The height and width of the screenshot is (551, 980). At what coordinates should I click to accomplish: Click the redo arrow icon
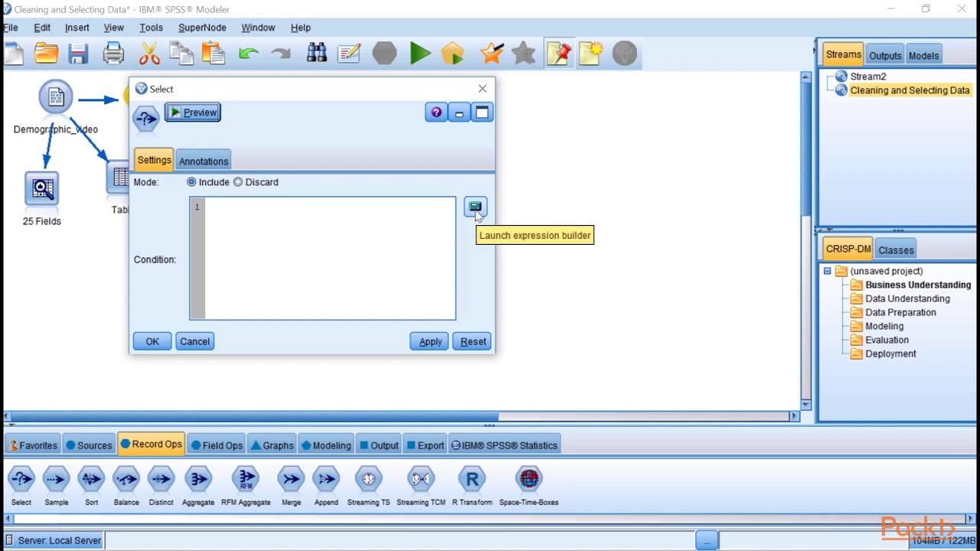pos(280,54)
